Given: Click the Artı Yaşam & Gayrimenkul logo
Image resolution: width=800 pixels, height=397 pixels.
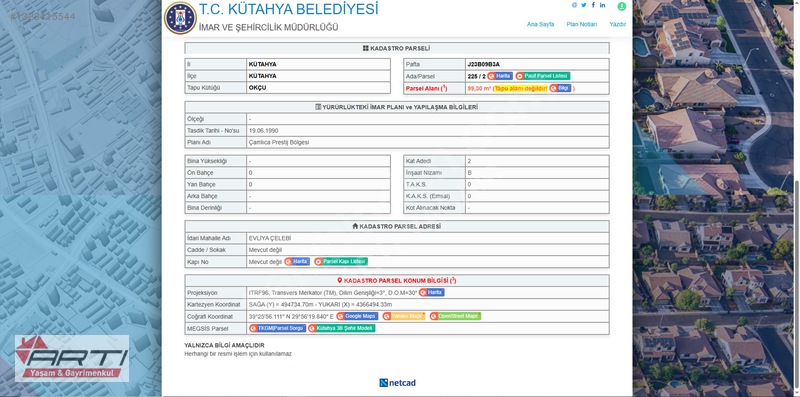Looking at the screenshot, I should (x=72, y=358).
